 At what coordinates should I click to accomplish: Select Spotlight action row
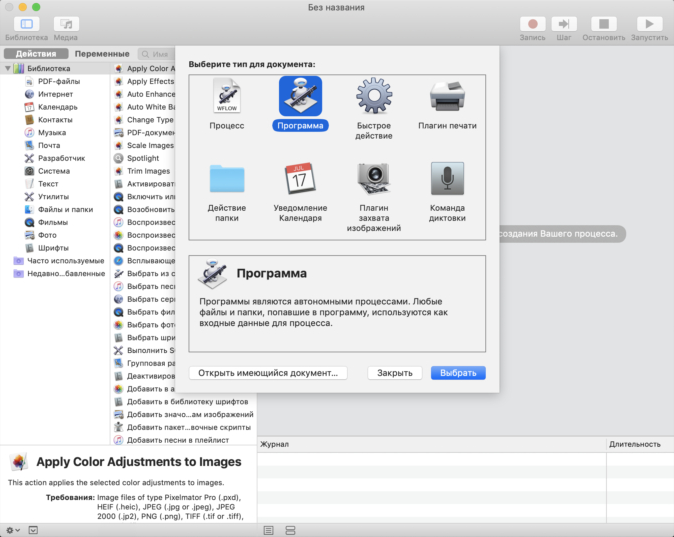tap(144, 158)
